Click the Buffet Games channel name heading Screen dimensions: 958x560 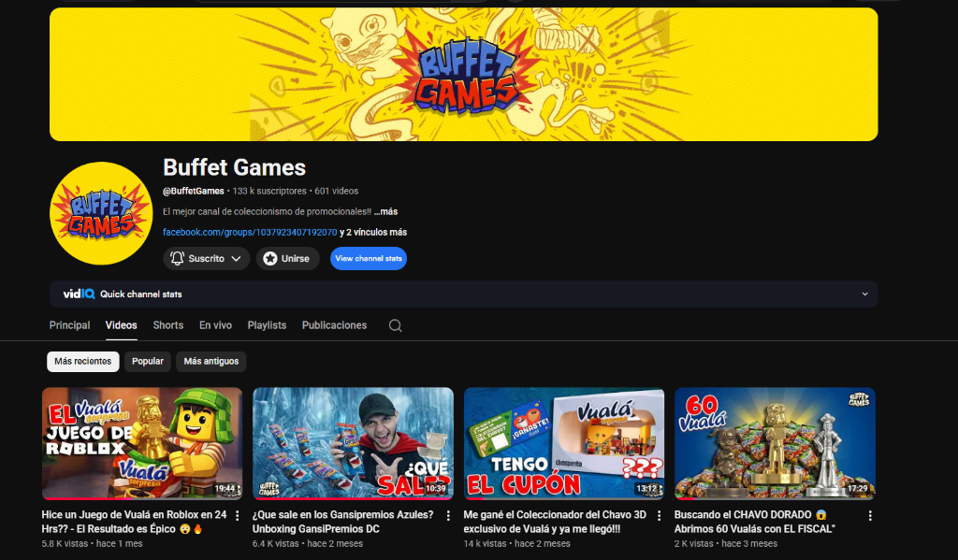(x=234, y=167)
